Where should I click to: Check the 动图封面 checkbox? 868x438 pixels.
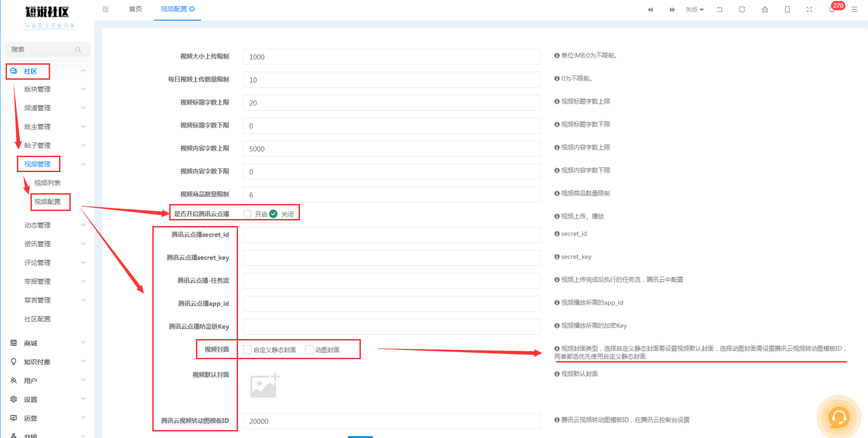pos(309,349)
